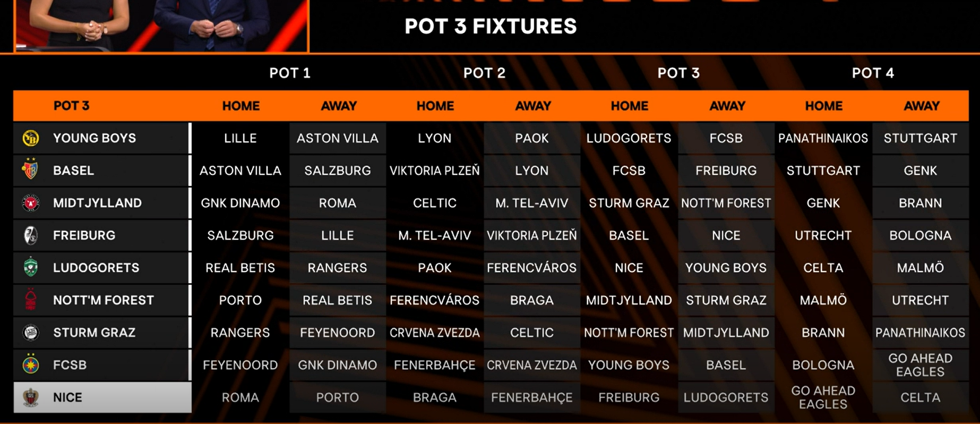Select the GO AHEAD EAGLES cell in FCSB row
This screenshot has height=424, width=980.
coord(921,365)
